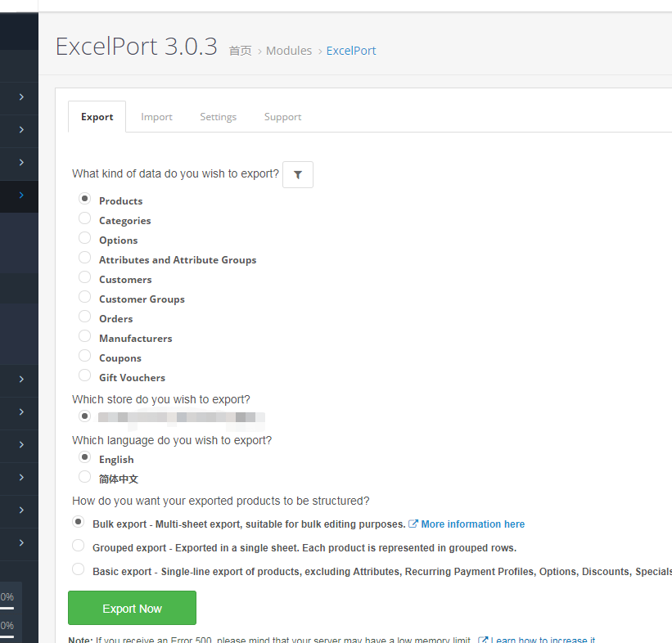
Task: Go to 首页 in the breadcrumb
Action: (241, 51)
